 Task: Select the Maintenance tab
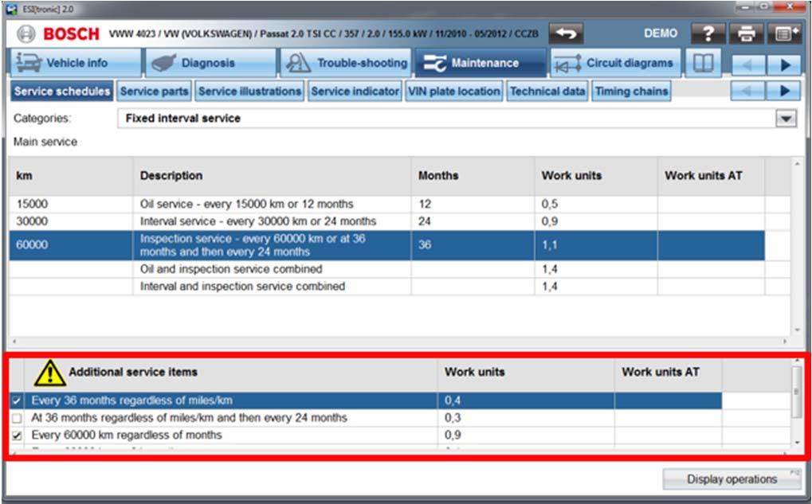tap(480, 63)
